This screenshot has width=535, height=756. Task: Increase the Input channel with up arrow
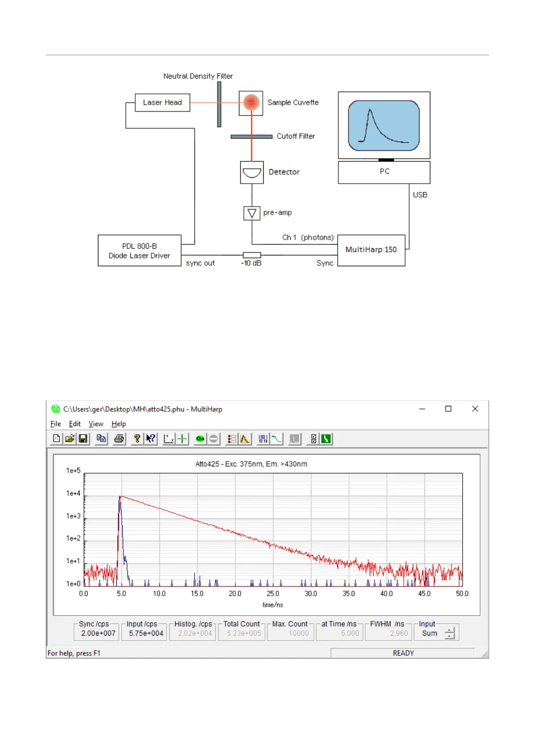450,630
